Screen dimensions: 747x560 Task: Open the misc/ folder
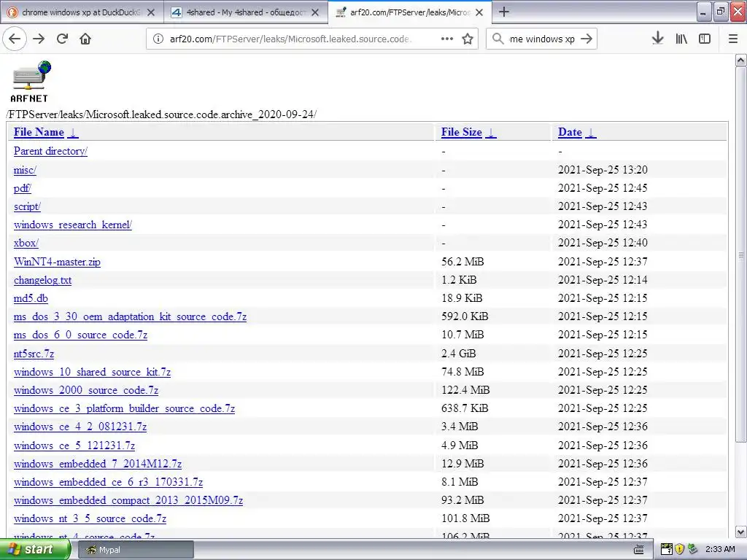pos(25,170)
